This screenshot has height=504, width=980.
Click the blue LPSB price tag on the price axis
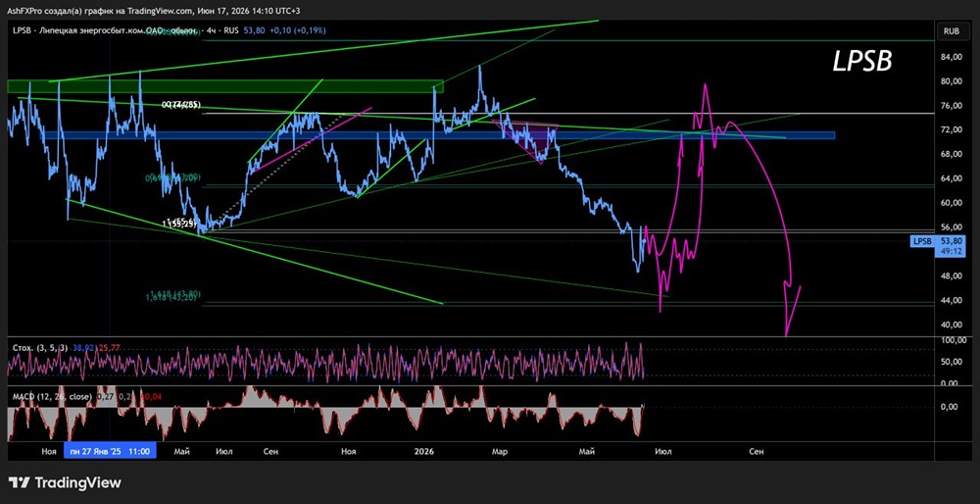tap(922, 240)
